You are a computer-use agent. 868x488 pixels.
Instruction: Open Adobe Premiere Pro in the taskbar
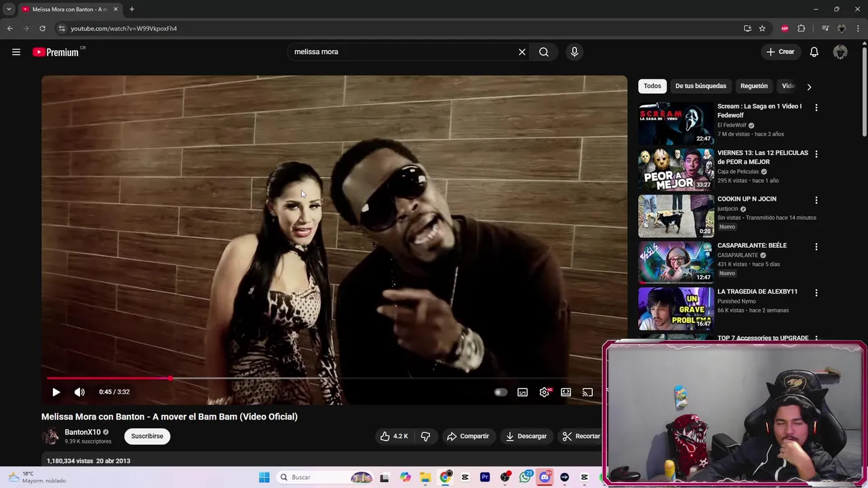point(485,477)
